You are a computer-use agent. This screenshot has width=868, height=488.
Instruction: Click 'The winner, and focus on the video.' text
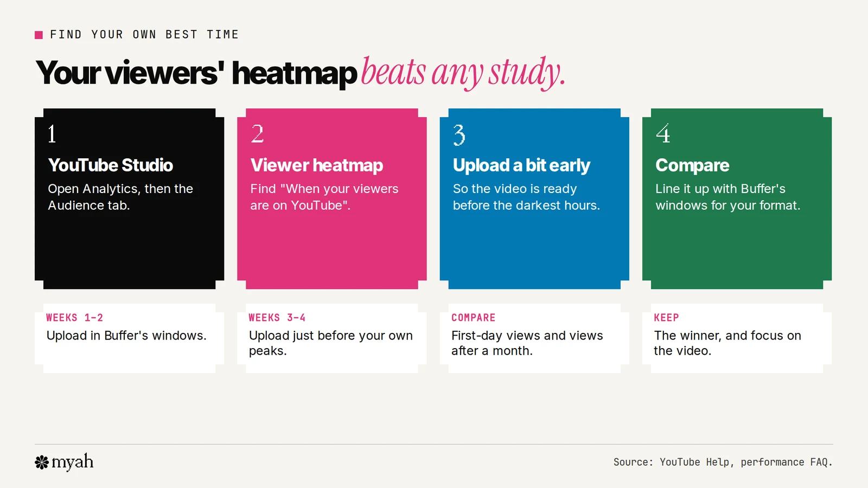[x=727, y=343]
